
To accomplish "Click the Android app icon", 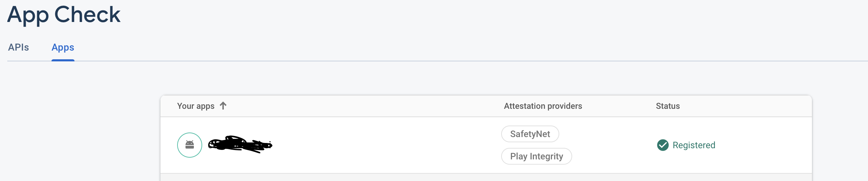I will tap(190, 145).
